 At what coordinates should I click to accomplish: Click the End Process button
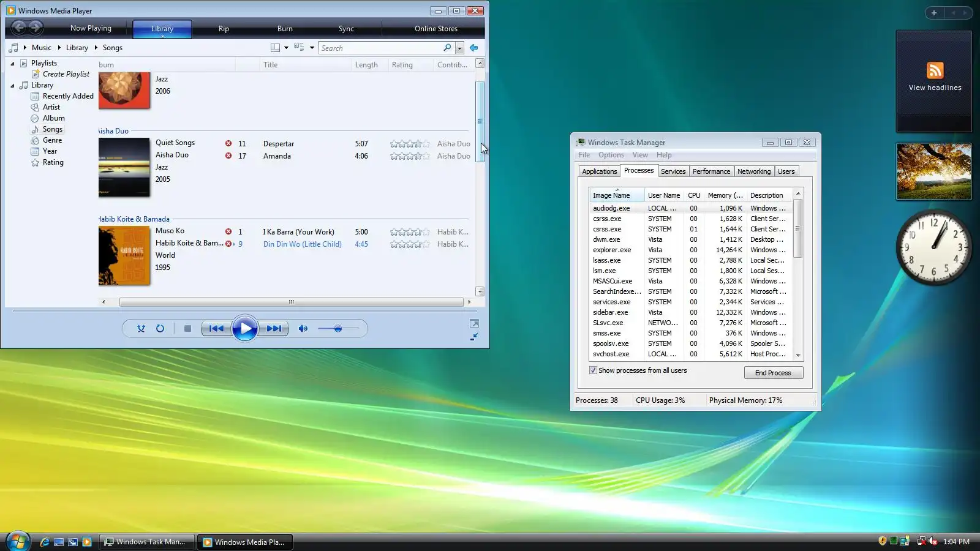click(773, 373)
